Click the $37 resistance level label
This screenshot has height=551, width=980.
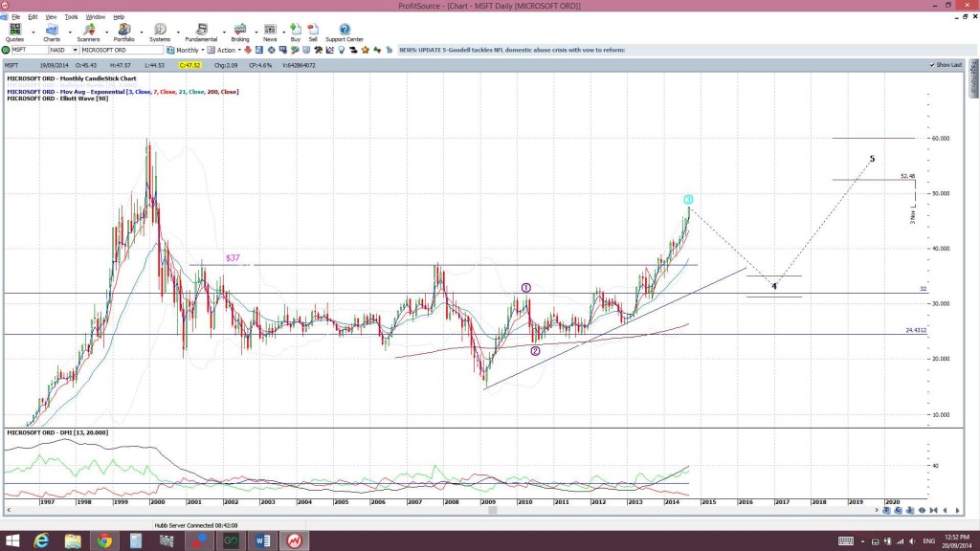tap(233, 257)
